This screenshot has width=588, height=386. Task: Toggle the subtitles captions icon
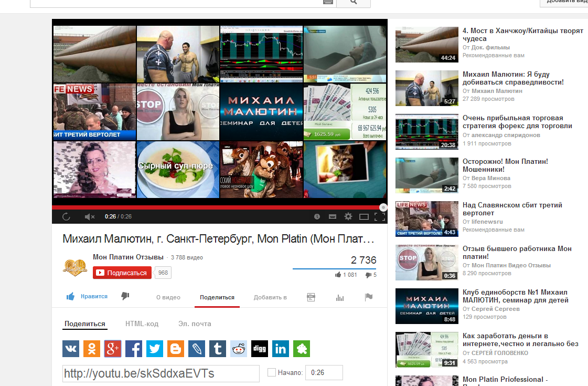click(332, 217)
